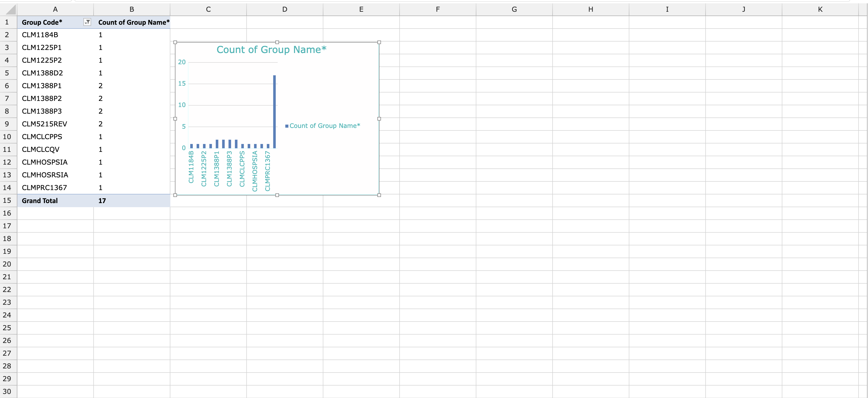Viewport: 868px width, 398px height.
Task: Click the blue legend marker square
Action: tap(287, 126)
